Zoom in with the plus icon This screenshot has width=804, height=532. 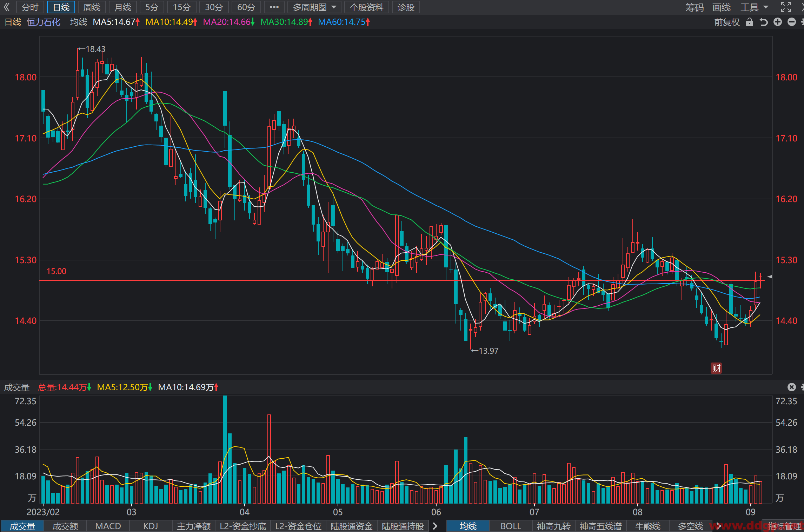pos(778,22)
